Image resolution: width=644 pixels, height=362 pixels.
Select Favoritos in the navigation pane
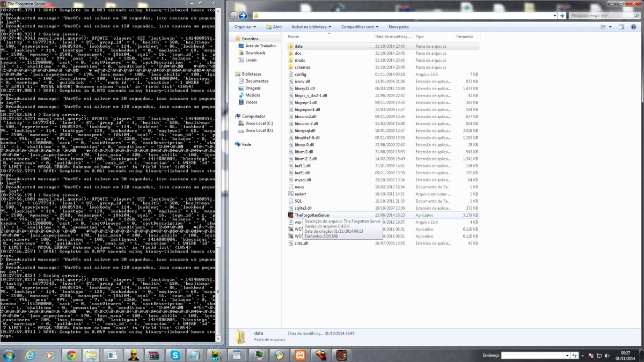tap(250, 39)
